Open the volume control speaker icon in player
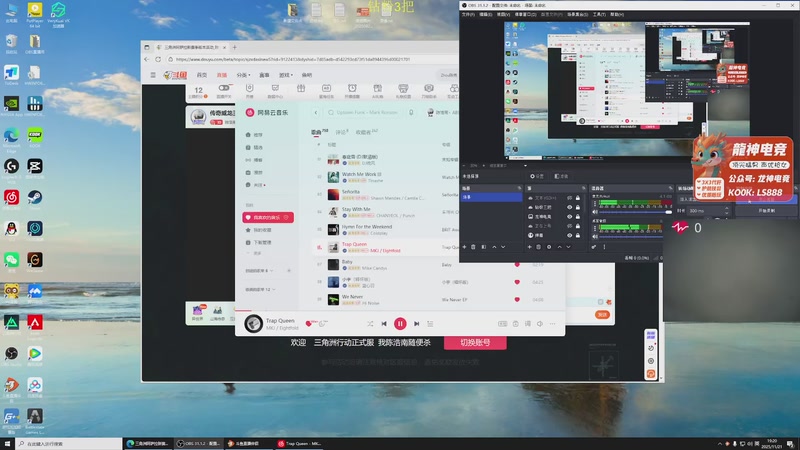Viewport: 800px width, 450px height. (540, 323)
